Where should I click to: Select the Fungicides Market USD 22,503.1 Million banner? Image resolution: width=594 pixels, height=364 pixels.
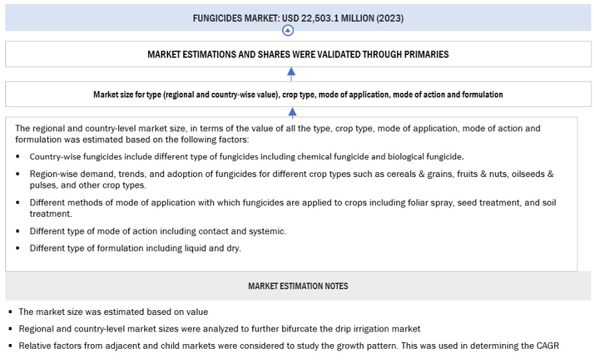(297, 18)
